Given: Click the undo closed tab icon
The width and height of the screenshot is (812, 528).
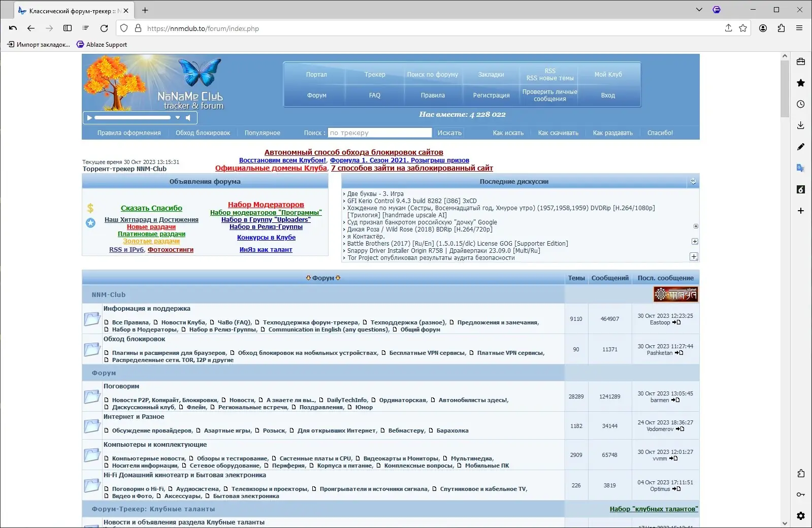Looking at the screenshot, I should [x=13, y=28].
